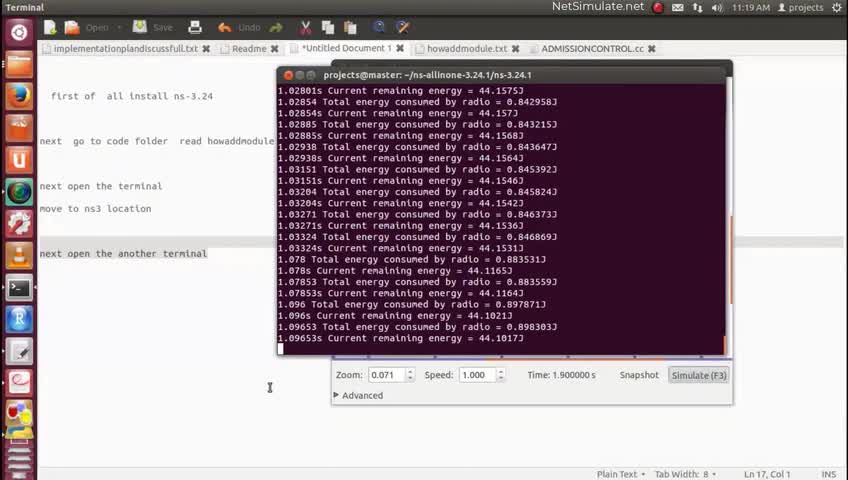Image resolution: width=848 pixels, height=480 pixels.
Task: Take a Snapshot of the simulation
Action: coord(639,375)
